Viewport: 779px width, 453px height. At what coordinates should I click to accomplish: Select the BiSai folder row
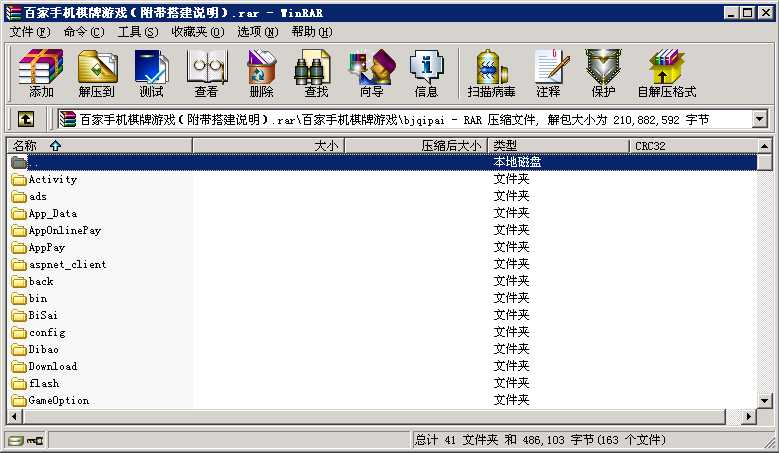(x=382, y=315)
